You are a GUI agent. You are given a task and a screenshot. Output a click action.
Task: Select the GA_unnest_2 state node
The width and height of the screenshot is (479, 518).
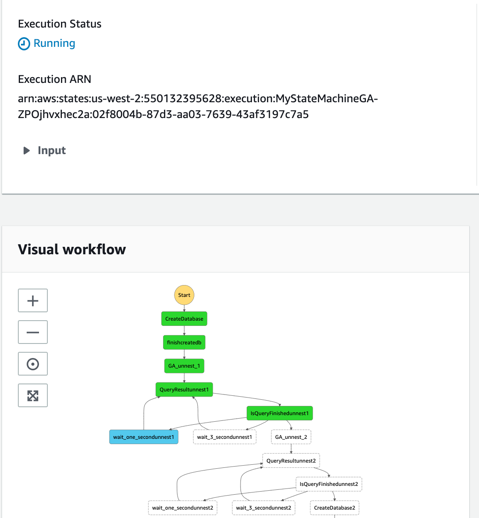[291, 437]
